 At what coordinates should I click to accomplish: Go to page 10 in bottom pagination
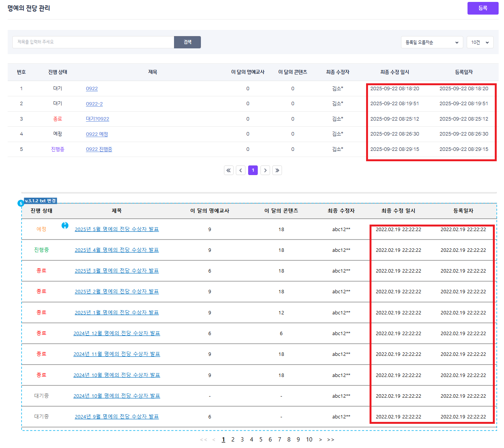(309, 440)
